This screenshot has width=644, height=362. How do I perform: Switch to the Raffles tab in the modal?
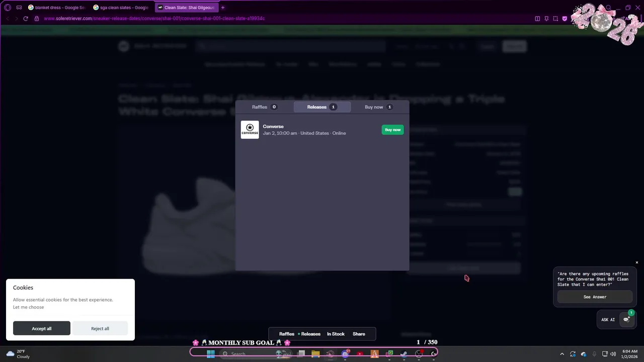click(x=265, y=107)
